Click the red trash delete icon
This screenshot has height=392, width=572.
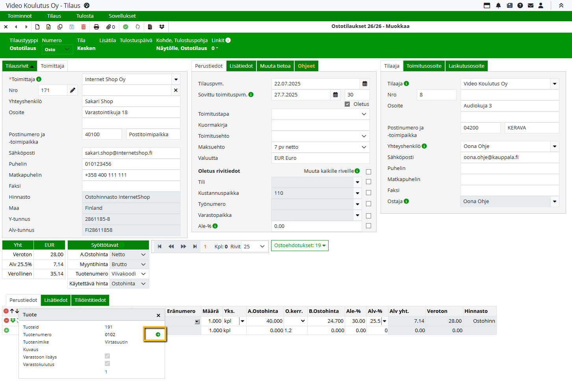click(84, 27)
